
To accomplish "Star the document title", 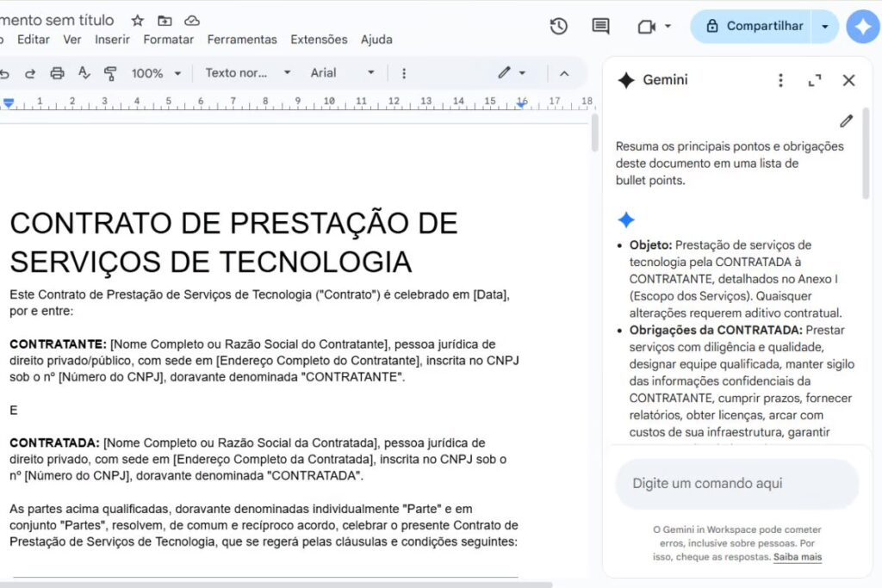I will (137, 21).
